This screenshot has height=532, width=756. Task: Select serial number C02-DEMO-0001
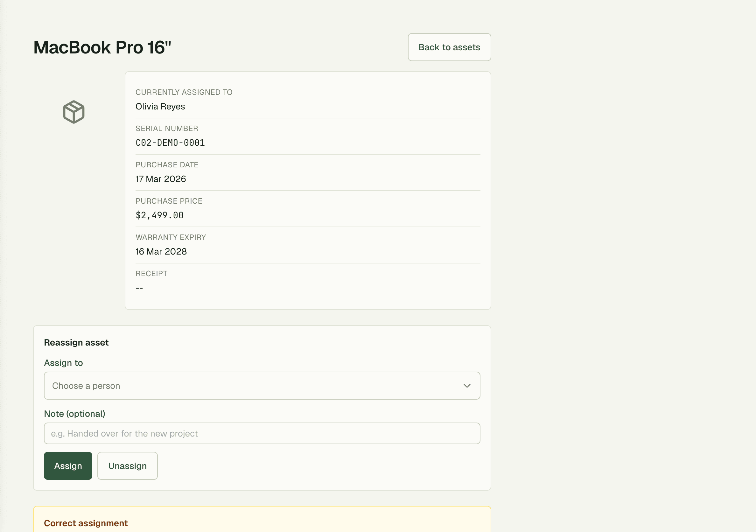click(170, 143)
